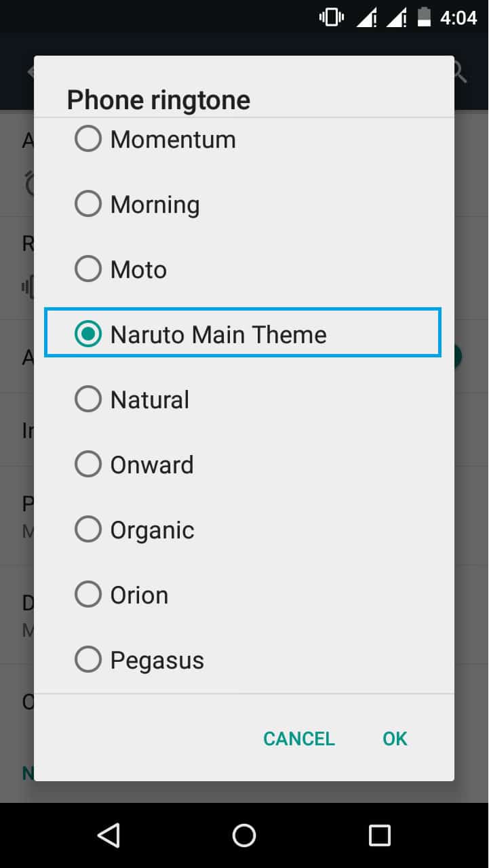The width and height of the screenshot is (489, 868).
Task: Click the CANCEL button
Action: coord(299,738)
